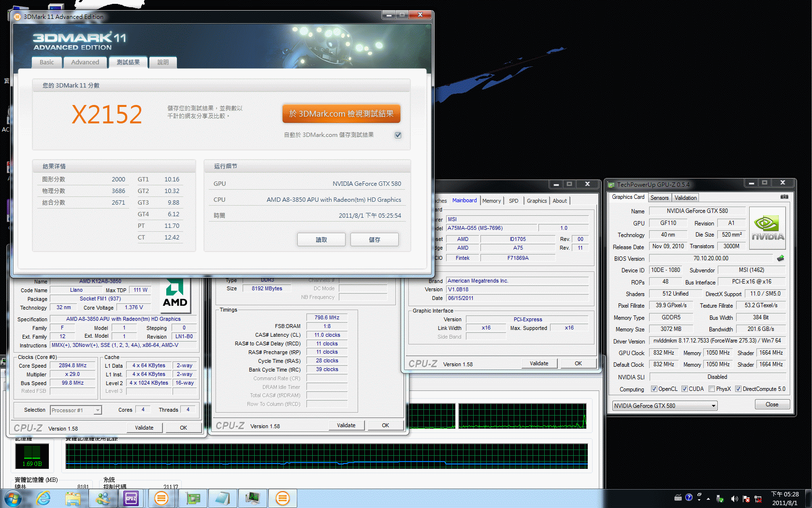
Task: Toggle auto-save results to 3DMark.com checkbox
Action: click(398, 135)
